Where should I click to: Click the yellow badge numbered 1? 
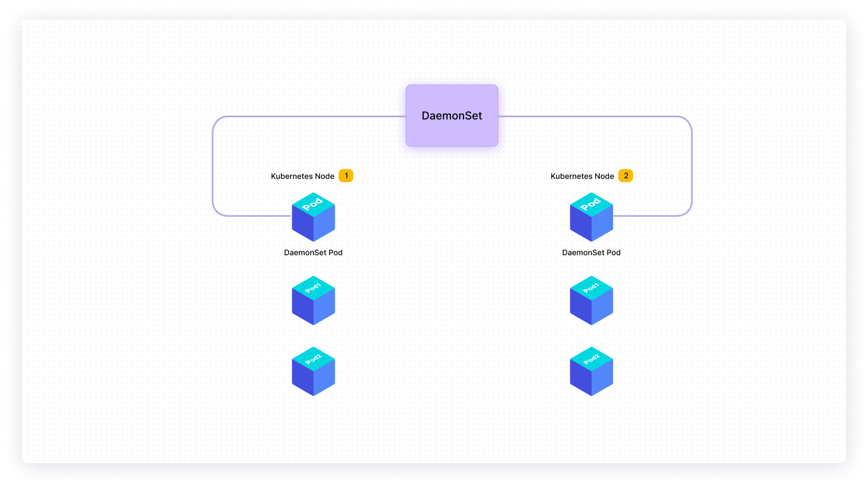(346, 176)
